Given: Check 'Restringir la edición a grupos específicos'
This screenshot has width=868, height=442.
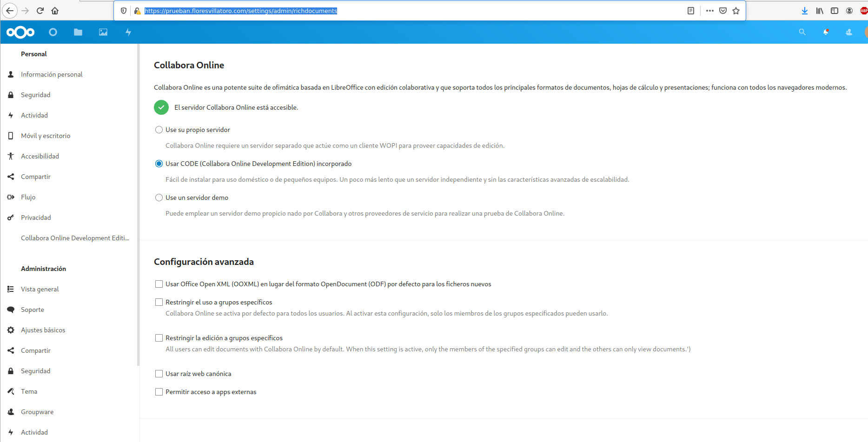Looking at the screenshot, I should [159, 338].
